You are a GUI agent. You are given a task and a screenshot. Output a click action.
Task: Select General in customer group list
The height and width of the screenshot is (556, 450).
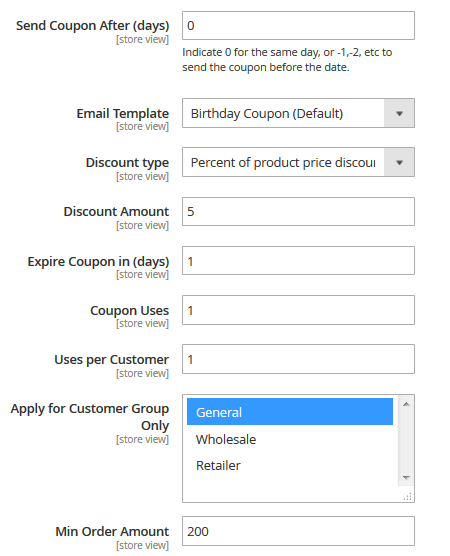(x=290, y=412)
